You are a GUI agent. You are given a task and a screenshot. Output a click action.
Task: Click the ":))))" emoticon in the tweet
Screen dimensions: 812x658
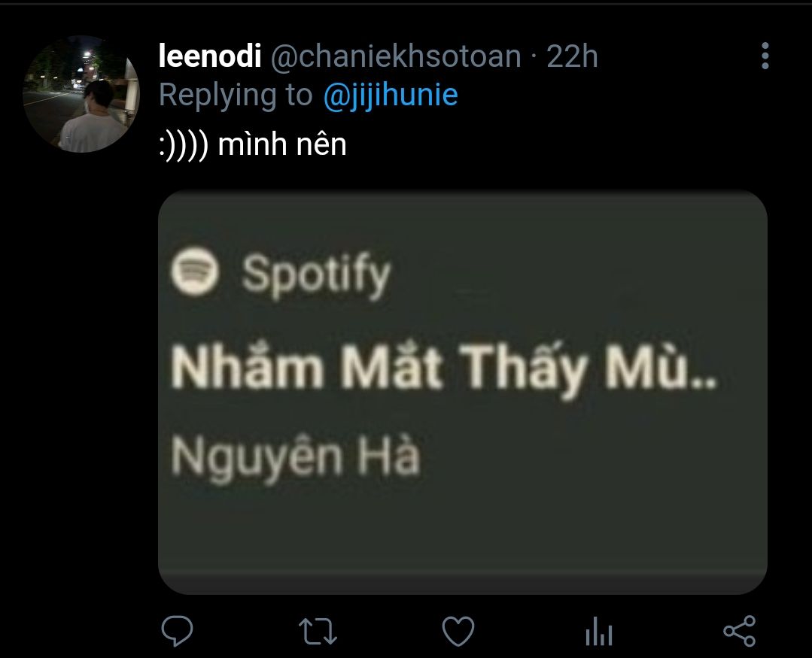pos(184,144)
